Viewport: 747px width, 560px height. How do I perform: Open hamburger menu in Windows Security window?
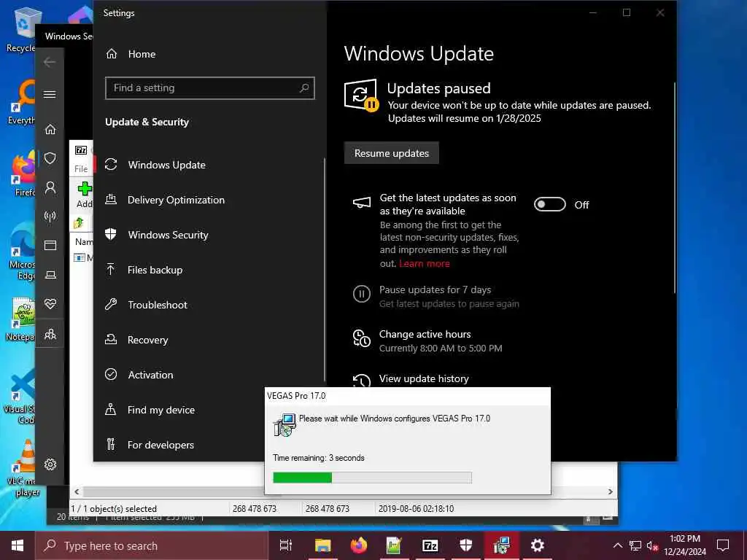[x=50, y=94]
